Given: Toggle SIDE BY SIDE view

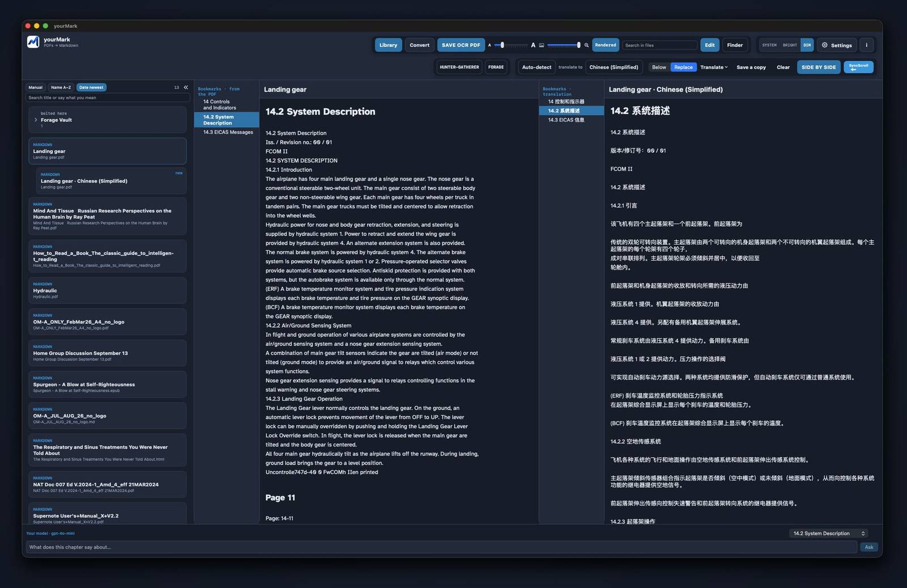Looking at the screenshot, I should coord(819,67).
